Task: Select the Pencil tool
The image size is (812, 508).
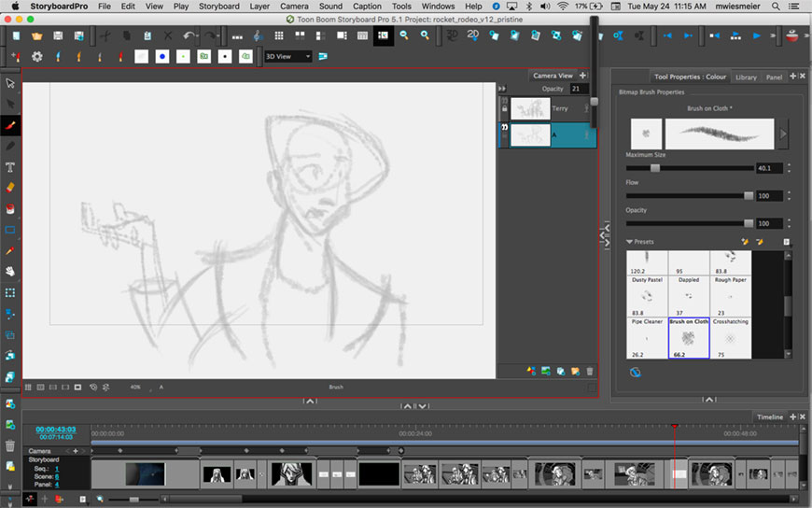Action: pos(10,147)
